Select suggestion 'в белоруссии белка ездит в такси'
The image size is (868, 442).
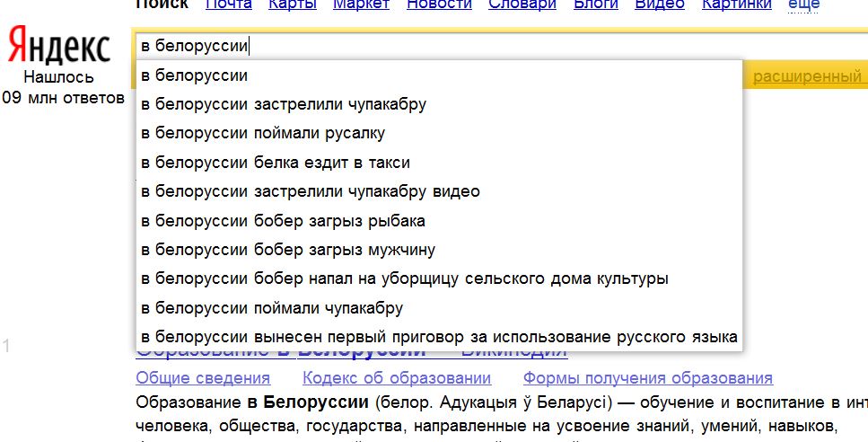439,163
